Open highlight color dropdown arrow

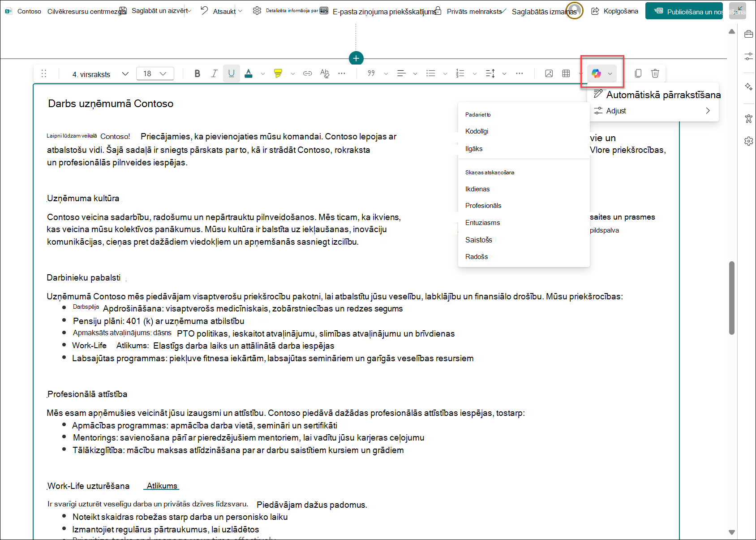tap(293, 73)
